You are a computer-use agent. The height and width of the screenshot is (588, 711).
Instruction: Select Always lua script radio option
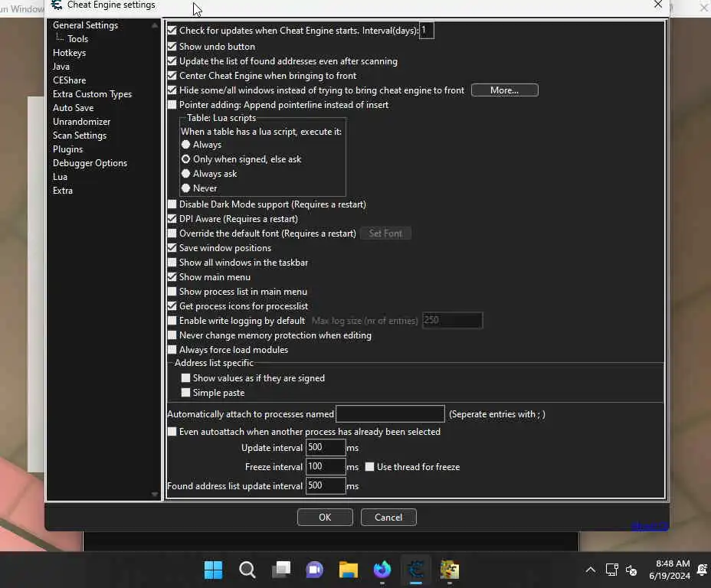tap(185, 145)
